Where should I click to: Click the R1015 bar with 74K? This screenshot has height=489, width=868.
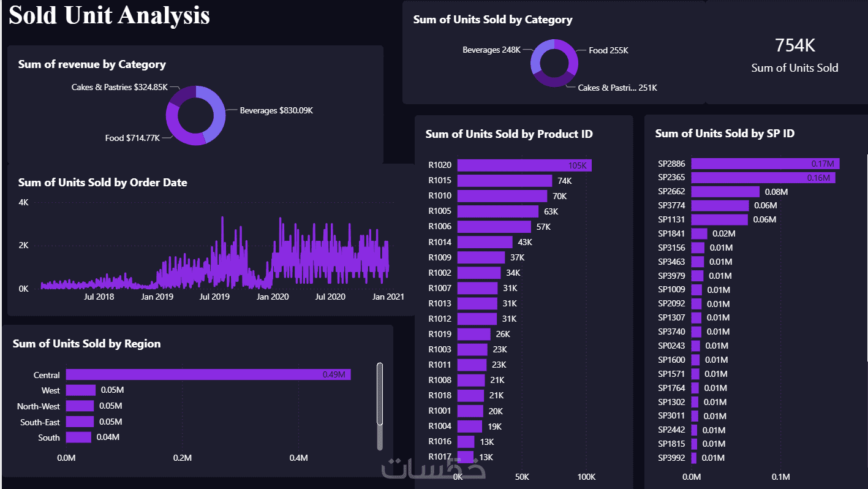point(505,181)
